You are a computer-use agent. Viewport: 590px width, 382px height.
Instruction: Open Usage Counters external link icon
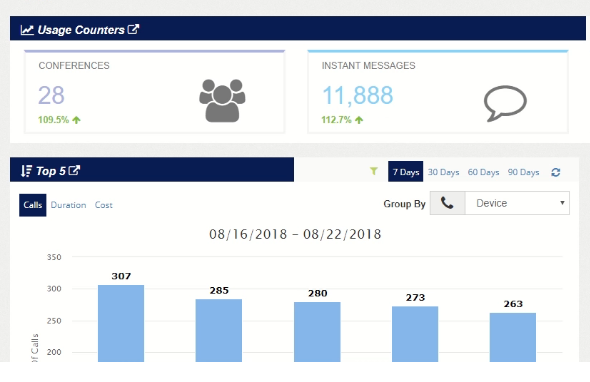[134, 29]
